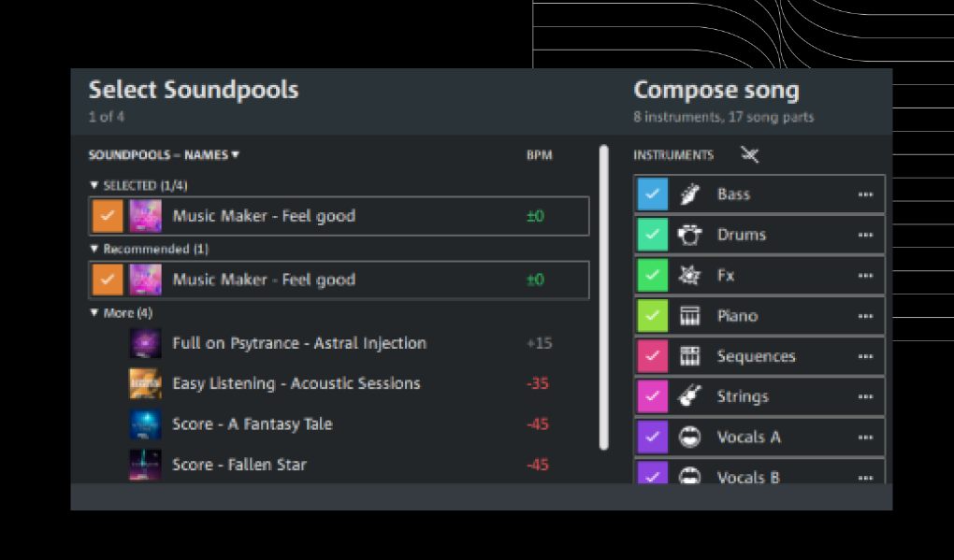Click the Fx instrument icon

(x=690, y=275)
